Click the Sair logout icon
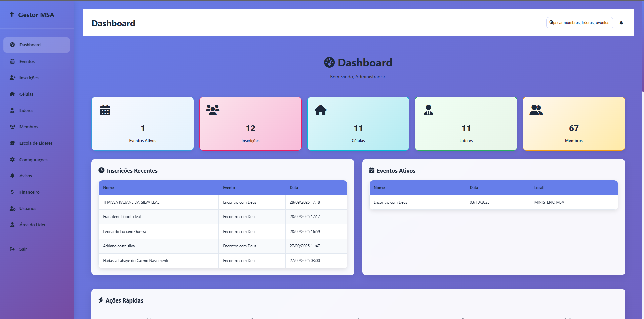The width and height of the screenshot is (644, 319). point(12,249)
